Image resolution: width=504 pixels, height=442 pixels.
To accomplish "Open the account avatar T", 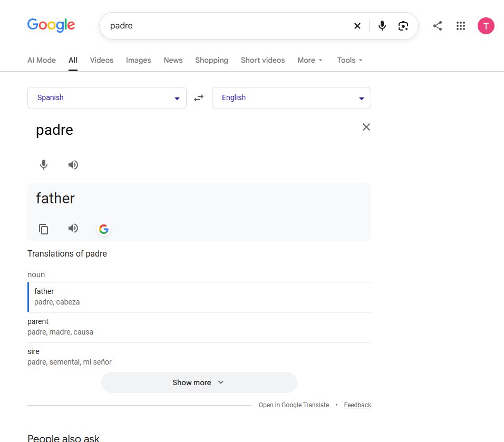I will click(486, 26).
